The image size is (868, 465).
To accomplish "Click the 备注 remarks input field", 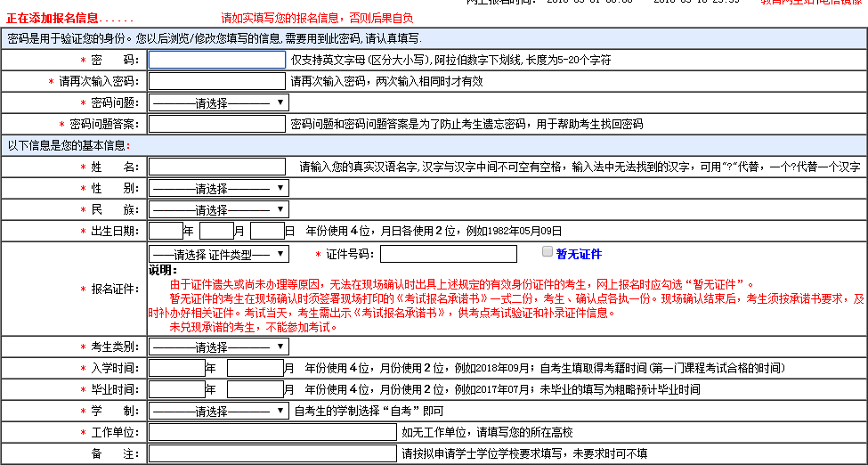I will point(273,453).
